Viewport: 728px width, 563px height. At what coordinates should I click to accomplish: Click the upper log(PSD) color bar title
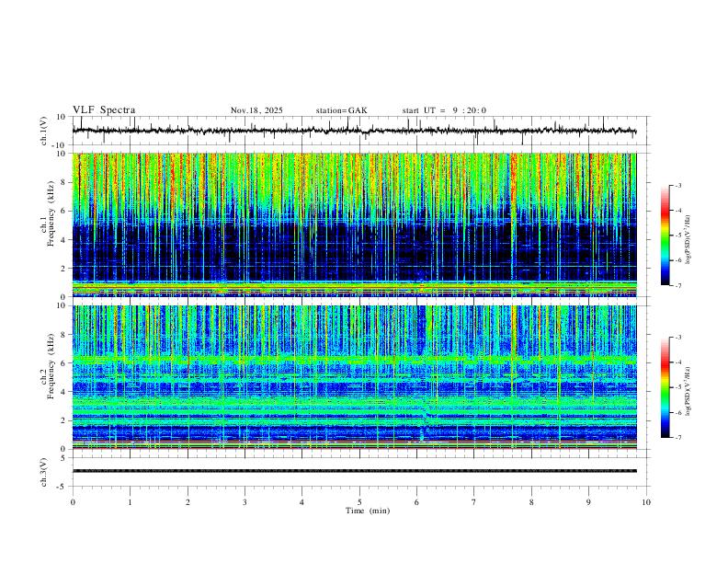pyautogui.click(x=688, y=240)
